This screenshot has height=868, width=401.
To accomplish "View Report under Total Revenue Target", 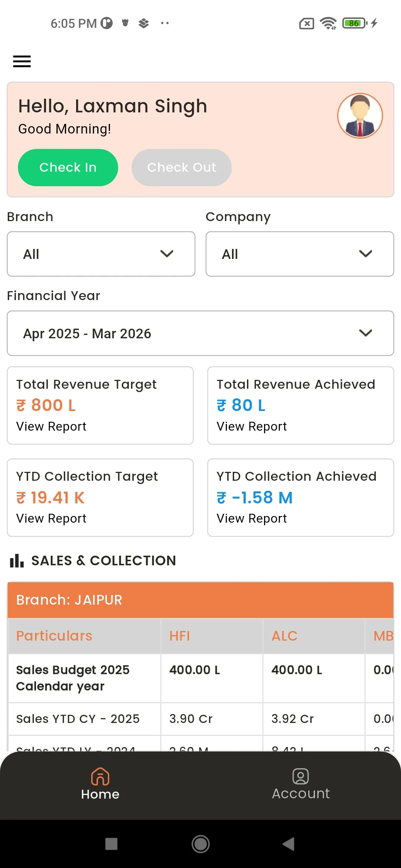I will tap(51, 427).
